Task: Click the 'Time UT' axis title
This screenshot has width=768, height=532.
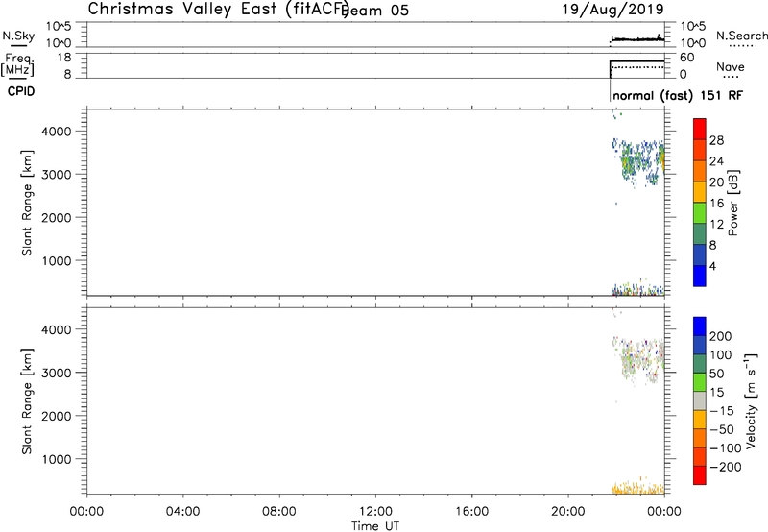Action: point(375,526)
